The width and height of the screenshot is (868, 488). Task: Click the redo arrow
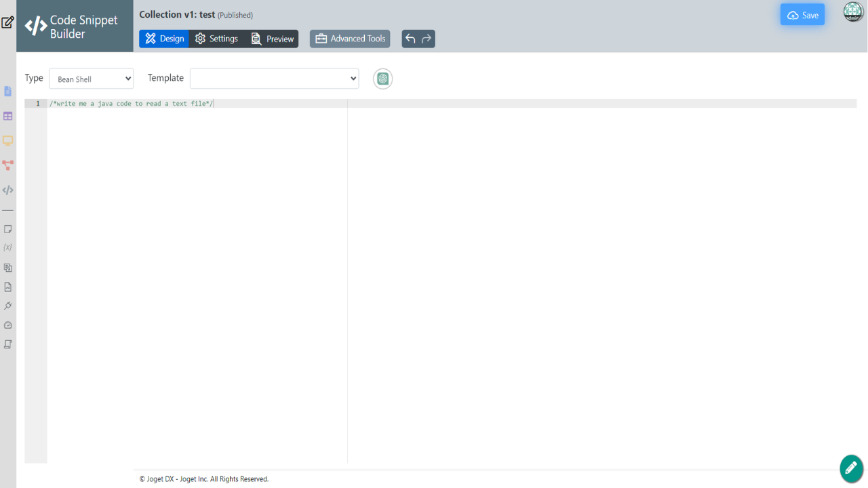(x=427, y=39)
